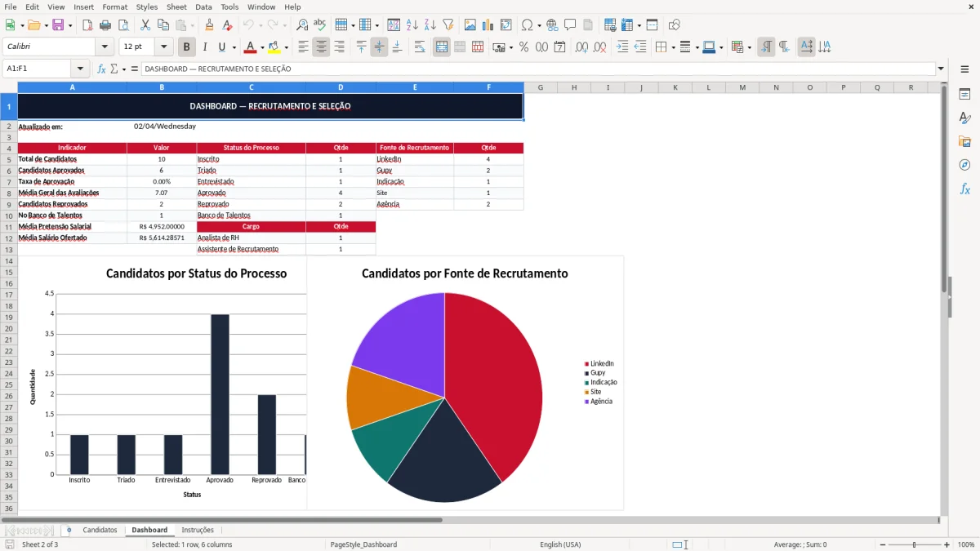Screen dimensions: 980x551
Task: Open the Navigator sidebar panel
Action: (x=964, y=165)
